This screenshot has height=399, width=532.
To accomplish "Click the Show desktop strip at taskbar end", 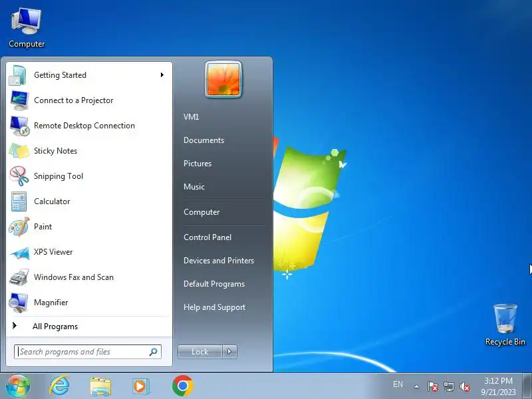I will [527, 386].
